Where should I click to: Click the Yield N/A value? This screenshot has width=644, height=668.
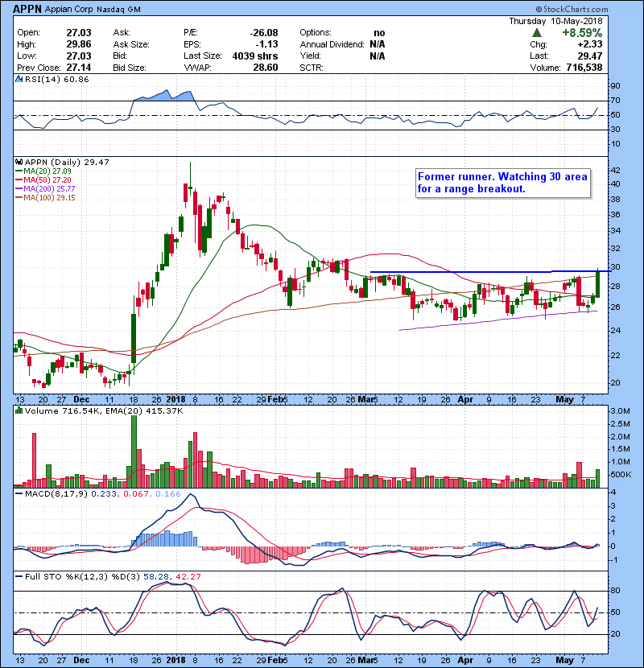(x=378, y=56)
